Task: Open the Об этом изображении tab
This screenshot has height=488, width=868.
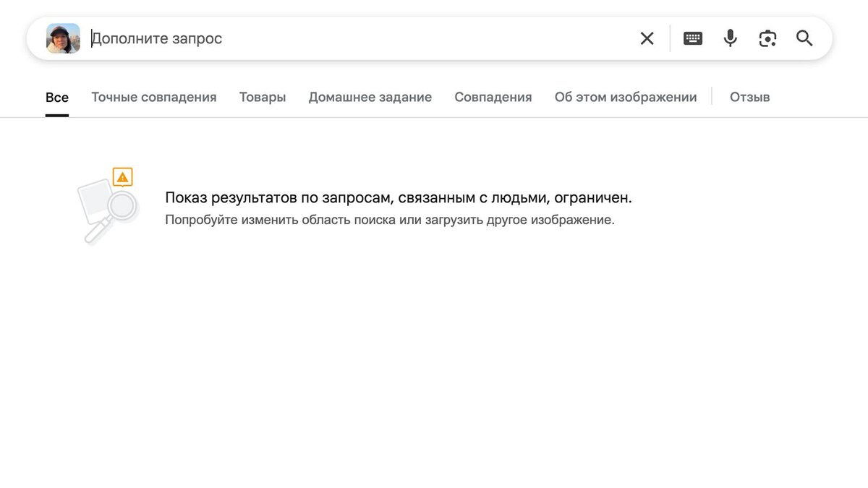Action: coord(625,97)
